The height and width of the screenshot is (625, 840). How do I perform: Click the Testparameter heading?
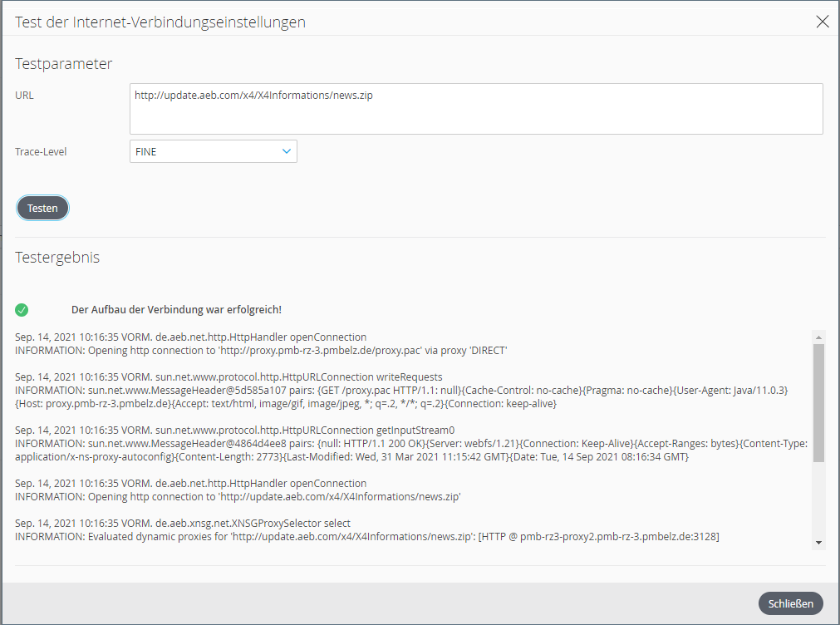click(63, 64)
